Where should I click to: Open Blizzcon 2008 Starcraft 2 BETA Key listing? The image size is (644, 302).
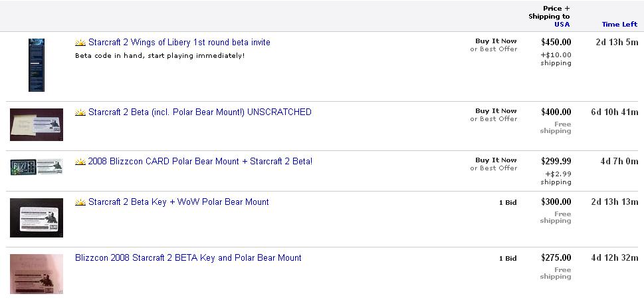coord(188,258)
